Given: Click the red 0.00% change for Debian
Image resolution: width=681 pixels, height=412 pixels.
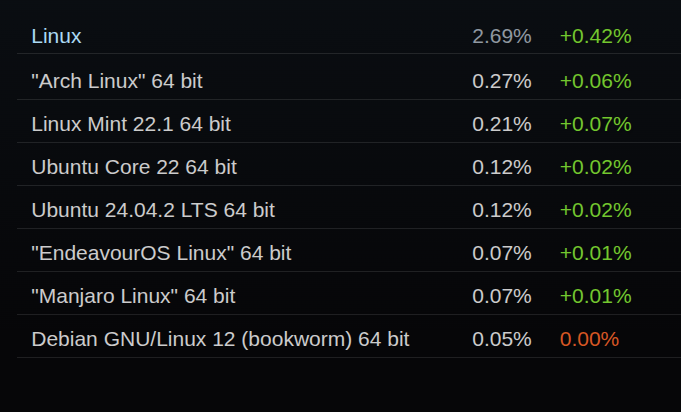Looking at the screenshot, I should [589, 339].
